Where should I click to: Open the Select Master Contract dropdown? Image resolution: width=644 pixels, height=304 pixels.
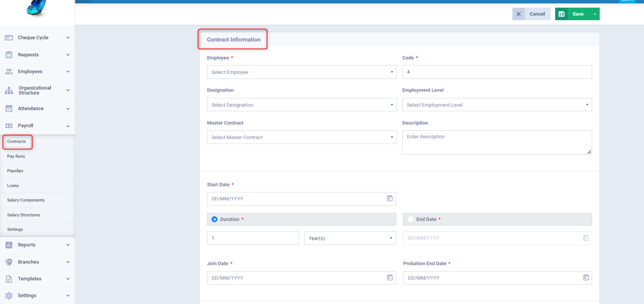(302, 137)
